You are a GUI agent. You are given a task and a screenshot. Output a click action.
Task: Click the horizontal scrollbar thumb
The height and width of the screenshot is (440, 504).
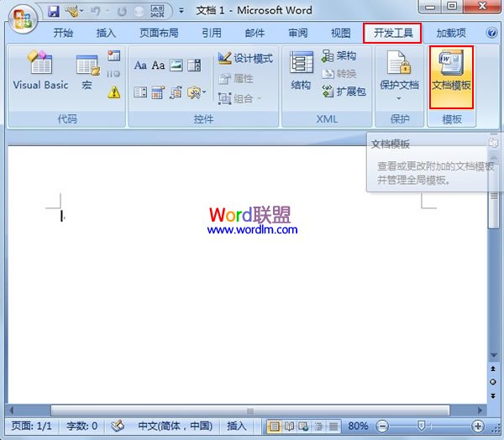tap(250, 411)
